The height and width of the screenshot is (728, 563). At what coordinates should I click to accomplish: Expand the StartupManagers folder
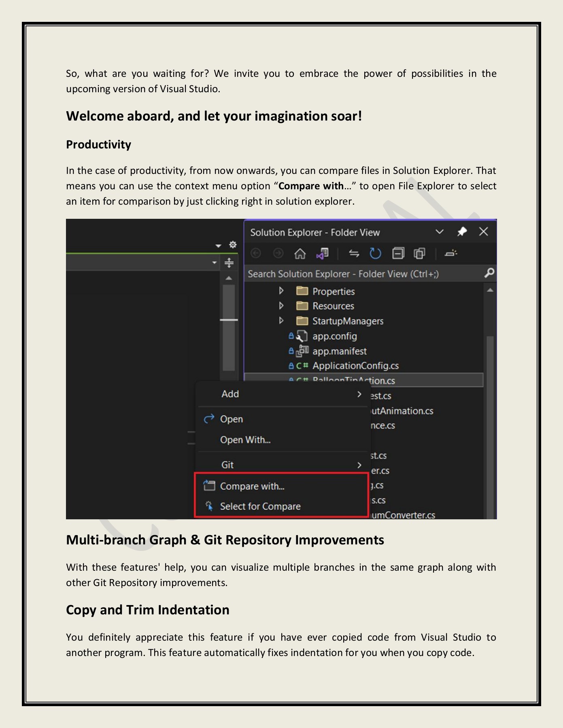tap(281, 321)
